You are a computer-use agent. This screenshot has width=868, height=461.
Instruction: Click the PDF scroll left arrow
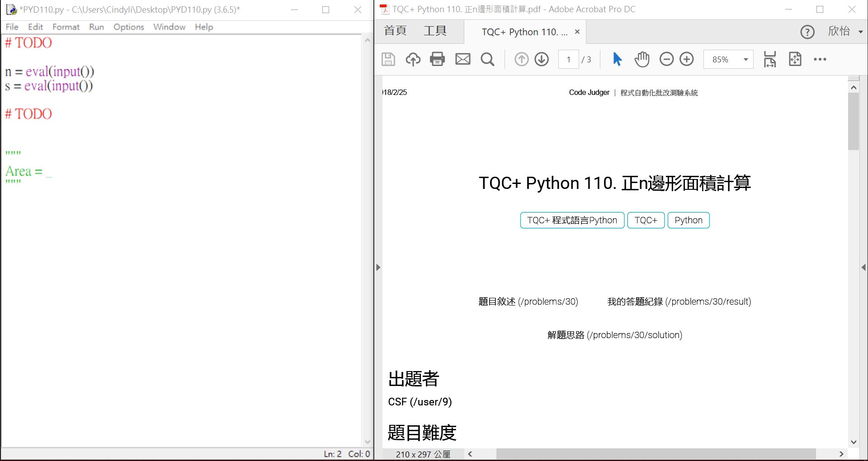pyautogui.click(x=470, y=454)
